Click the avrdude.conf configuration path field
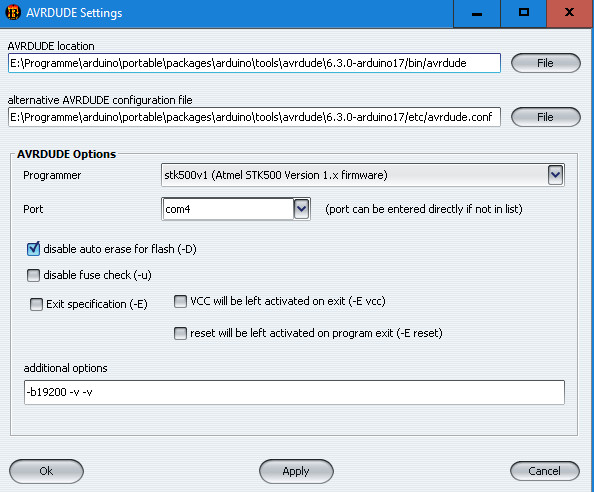Screen dimensions: 594x492 254,117
